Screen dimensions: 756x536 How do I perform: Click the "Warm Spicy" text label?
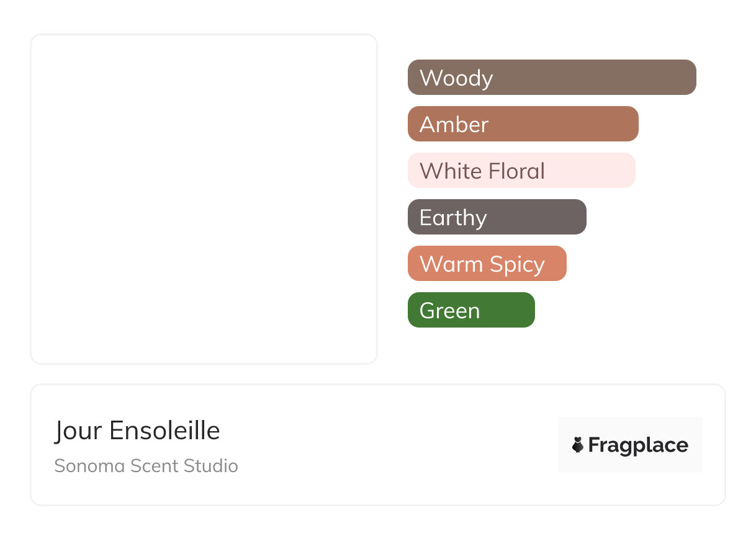click(482, 264)
